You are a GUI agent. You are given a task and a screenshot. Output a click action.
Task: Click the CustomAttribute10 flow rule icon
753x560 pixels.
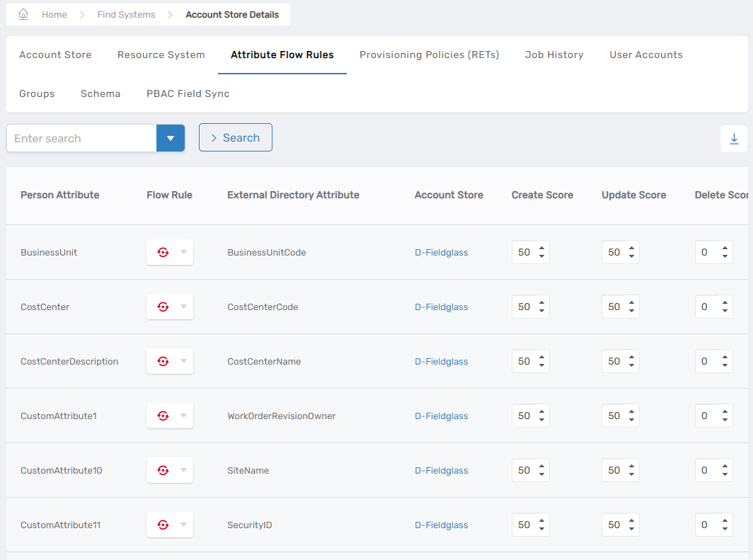click(163, 470)
